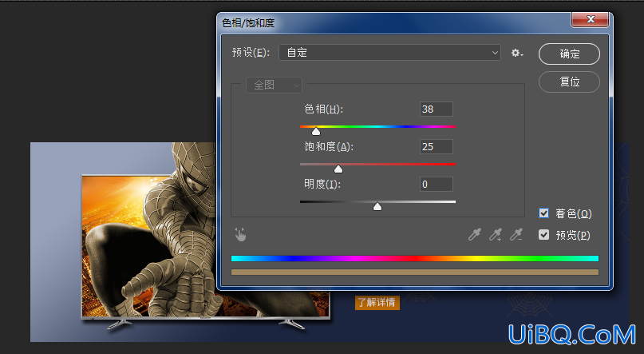Click the 明度(I): label
Viewport: 644px width, 354px height.
tap(322, 185)
